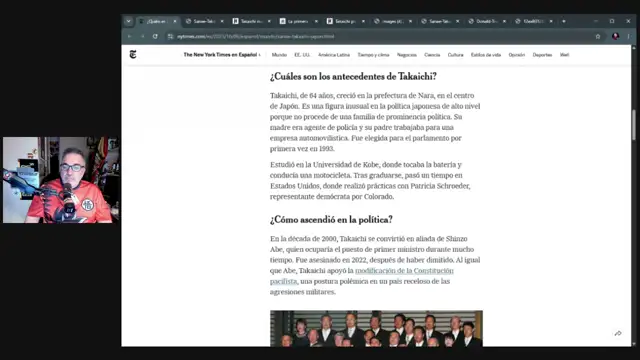Click paragraph starting 'Estudió en la Universidad de Kobe'
The width and height of the screenshot is (640, 360).
tap(370, 180)
